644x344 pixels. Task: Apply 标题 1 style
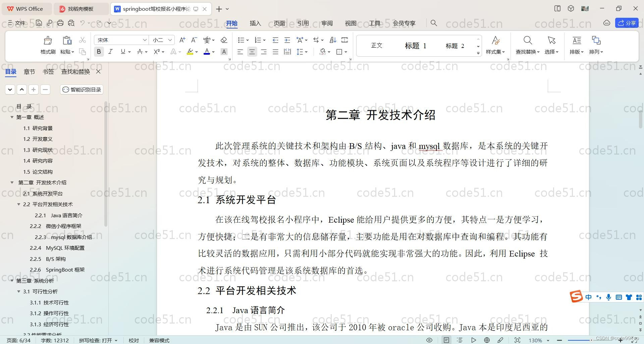click(415, 46)
